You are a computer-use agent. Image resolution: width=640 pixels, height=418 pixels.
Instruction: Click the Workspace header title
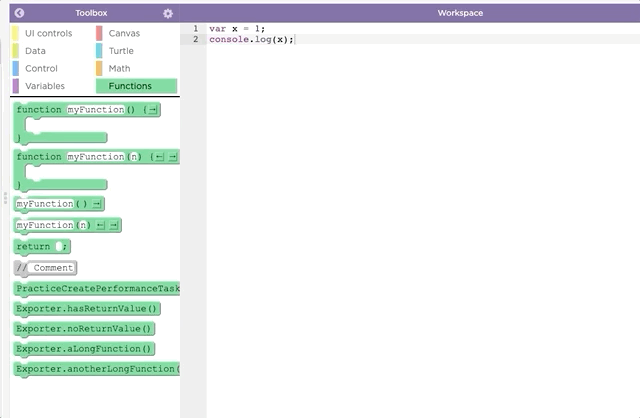tap(460, 13)
